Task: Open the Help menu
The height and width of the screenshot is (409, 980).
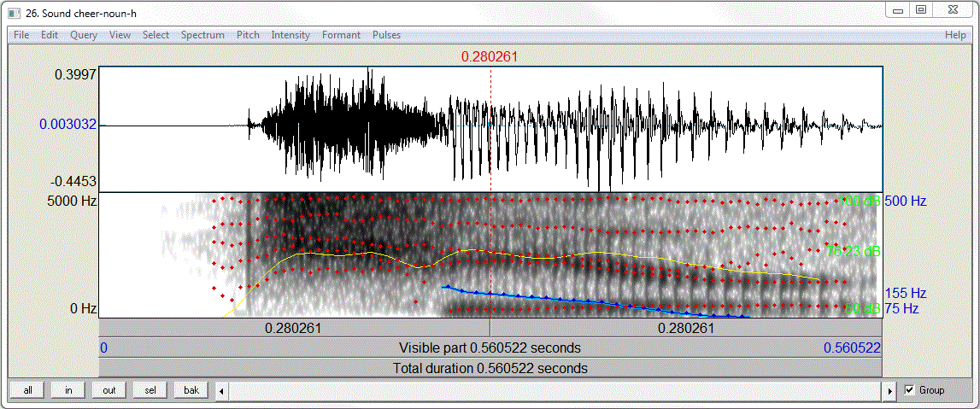Action: coord(955,35)
